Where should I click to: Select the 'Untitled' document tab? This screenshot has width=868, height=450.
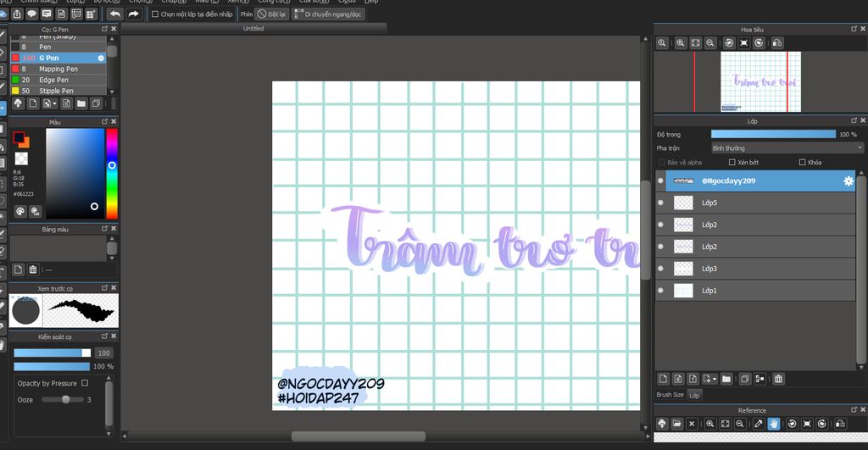[253, 28]
